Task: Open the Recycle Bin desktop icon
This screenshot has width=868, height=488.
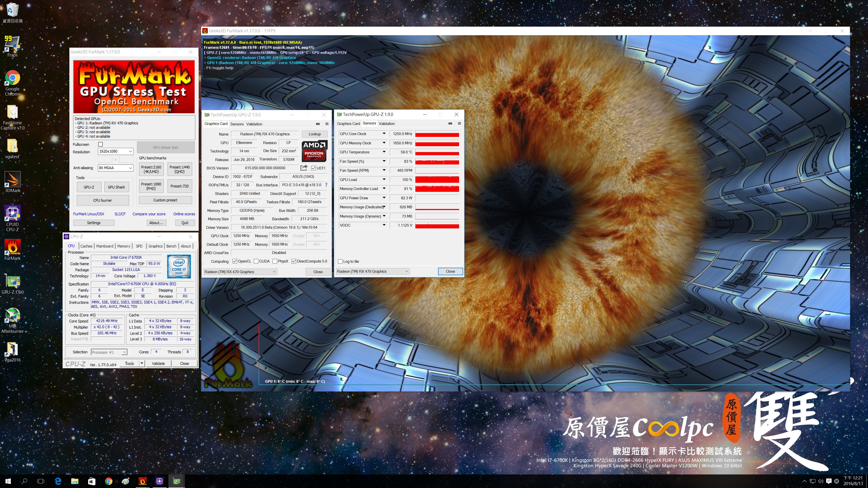Action: (x=12, y=13)
